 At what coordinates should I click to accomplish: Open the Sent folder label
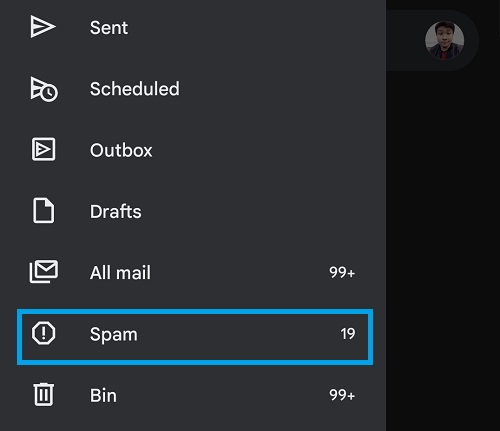coord(109,27)
